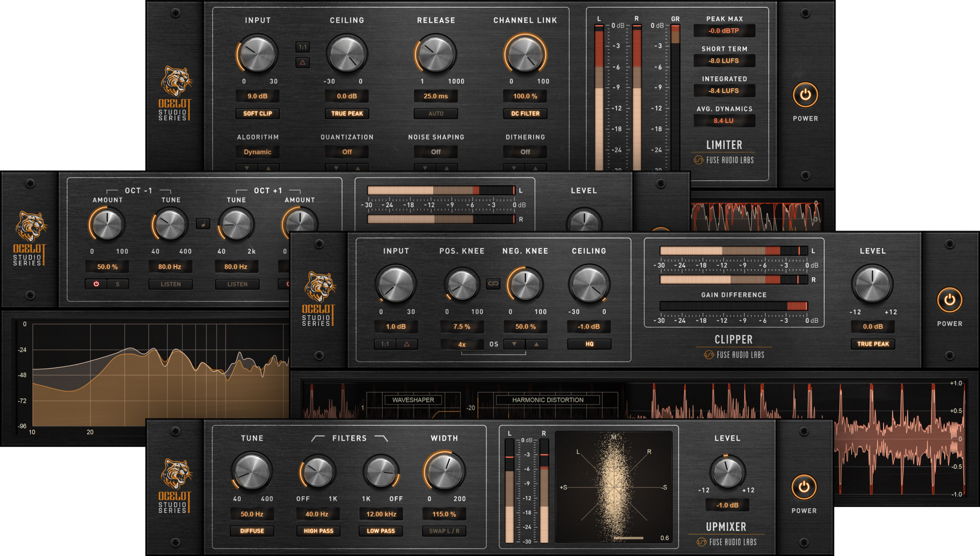Toggle the SOFT CLIP switch
Viewport: 980px width, 556px height.
257,114
